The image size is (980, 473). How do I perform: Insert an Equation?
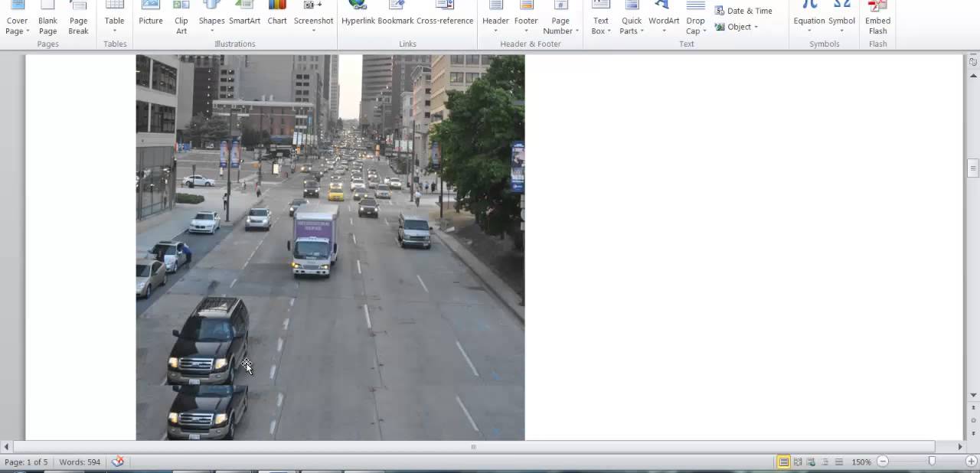tap(809, 18)
